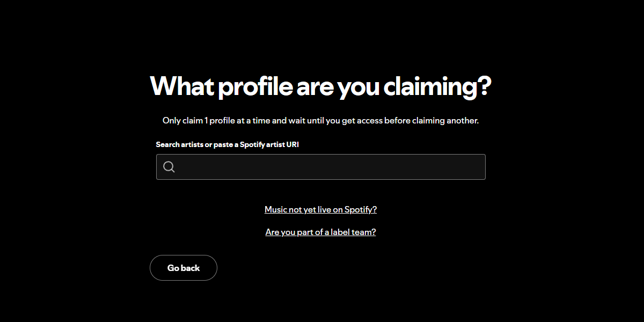Viewport: 644px width, 322px height.
Task: Click the right end of the search box
Action: click(472, 167)
